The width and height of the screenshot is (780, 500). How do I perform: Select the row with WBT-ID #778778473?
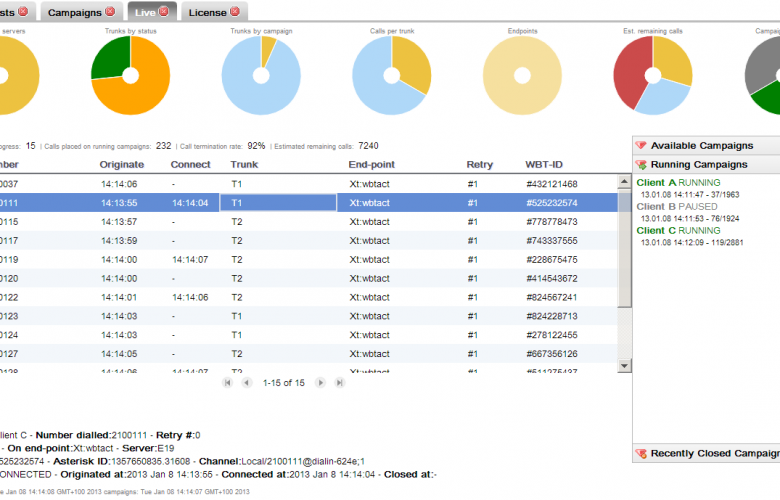(x=308, y=222)
